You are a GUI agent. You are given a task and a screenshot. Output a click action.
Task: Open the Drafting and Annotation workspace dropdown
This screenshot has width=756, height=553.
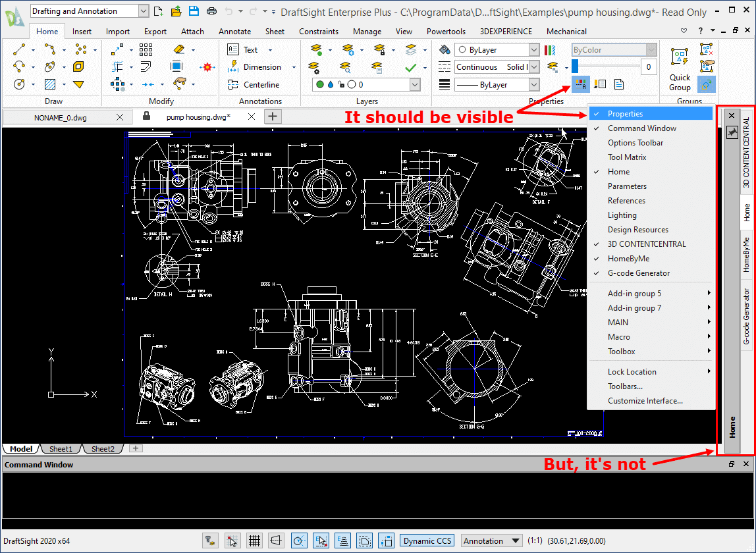click(x=144, y=11)
